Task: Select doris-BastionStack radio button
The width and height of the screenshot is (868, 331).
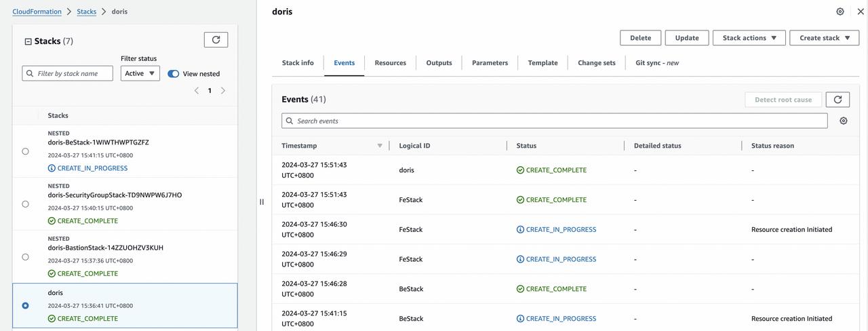Action: [x=25, y=257]
